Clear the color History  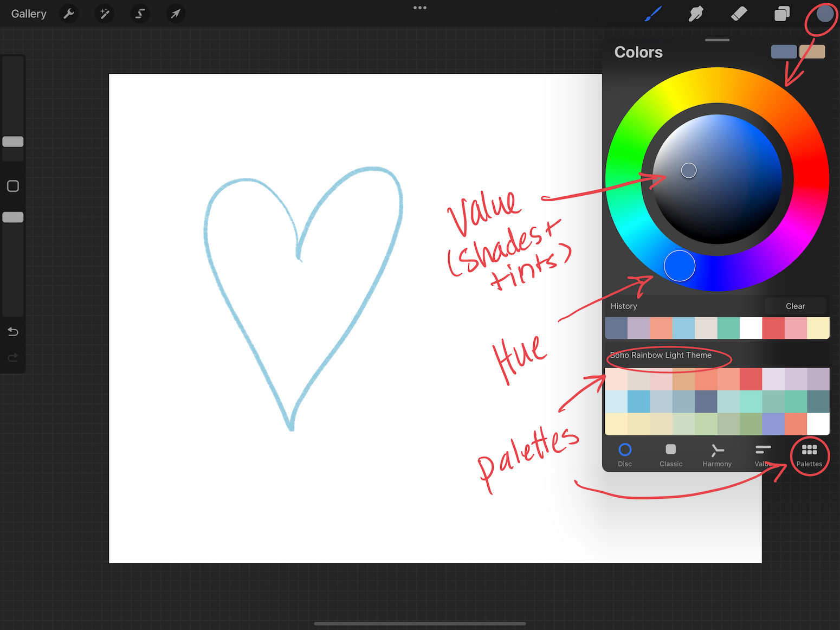795,306
